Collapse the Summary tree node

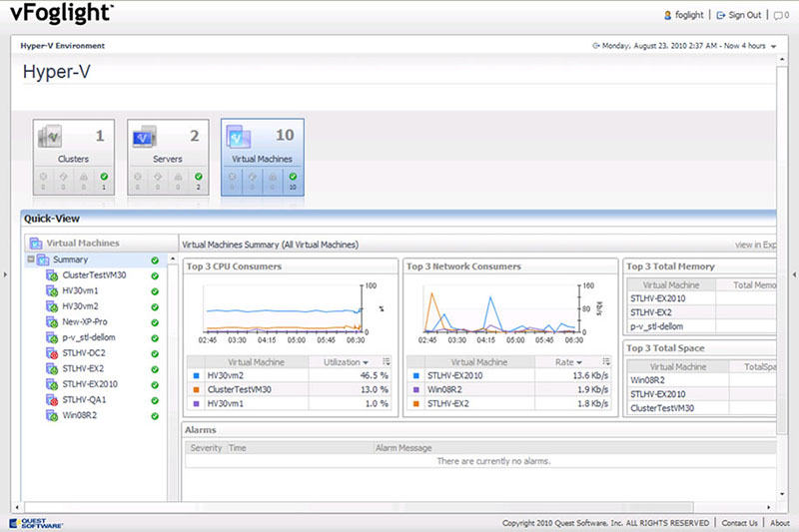pos(31,260)
